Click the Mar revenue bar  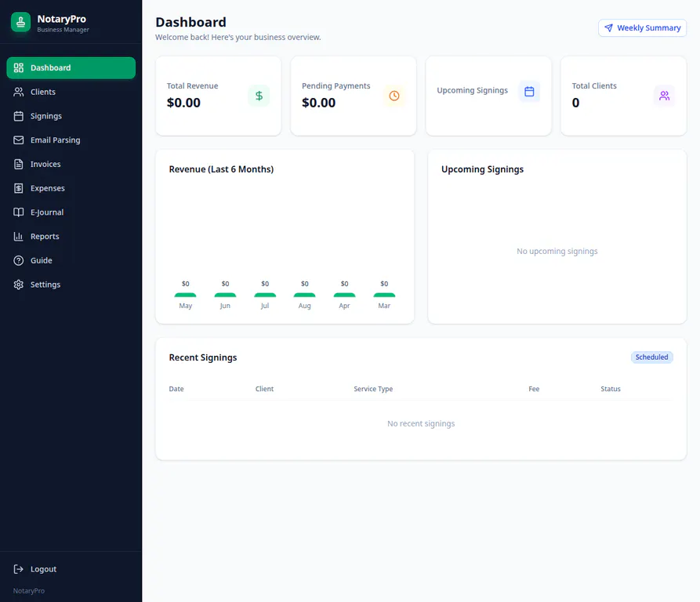pyautogui.click(x=384, y=295)
